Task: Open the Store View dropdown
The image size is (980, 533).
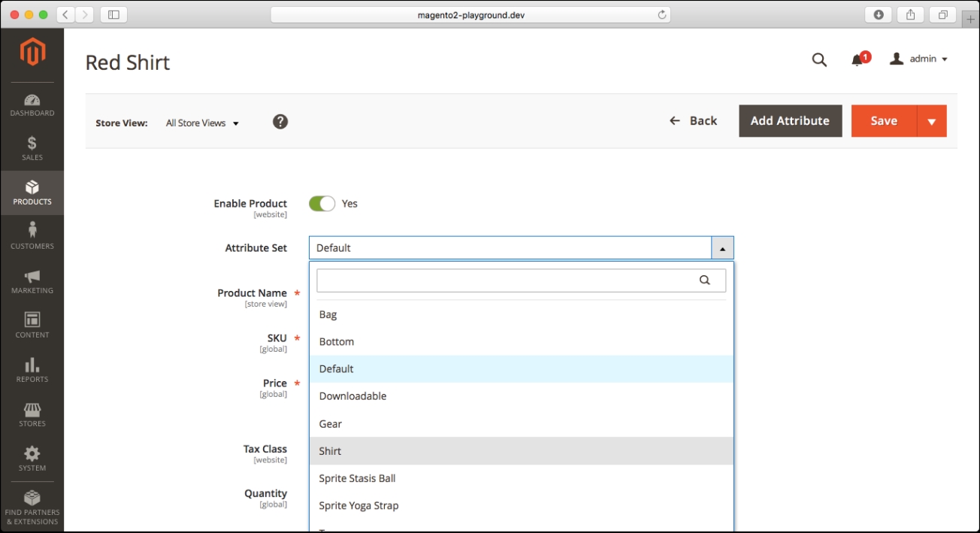Action: pos(202,123)
